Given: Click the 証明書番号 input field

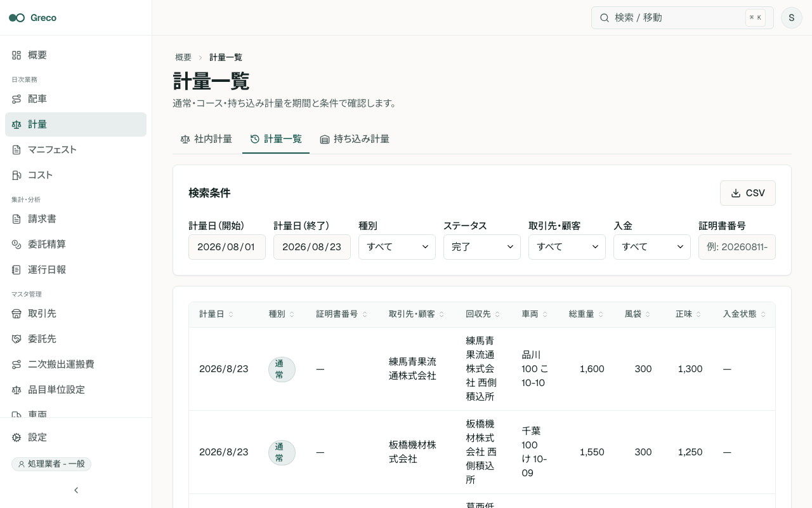Looking at the screenshot, I should click(x=737, y=247).
